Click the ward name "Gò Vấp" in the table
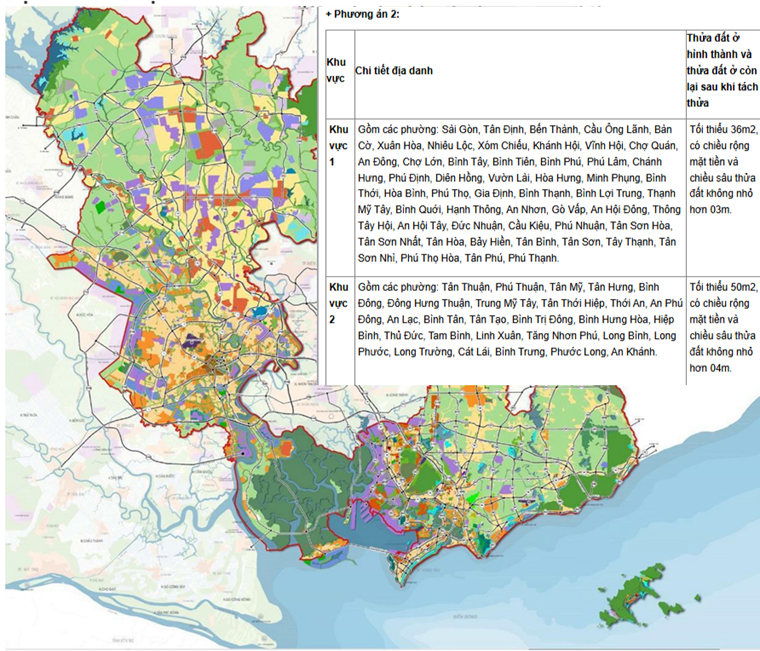This screenshot has width=760, height=651. tap(568, 209)
